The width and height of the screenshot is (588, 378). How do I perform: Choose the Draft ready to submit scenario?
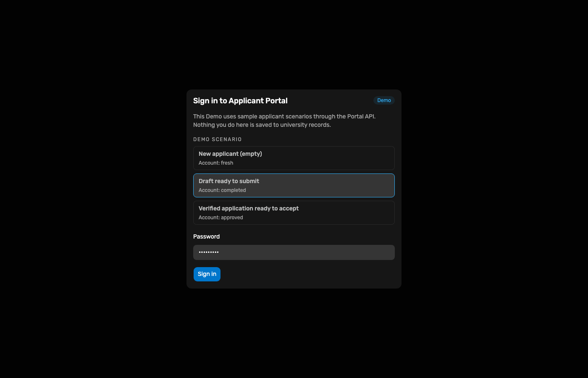(294, 185)
